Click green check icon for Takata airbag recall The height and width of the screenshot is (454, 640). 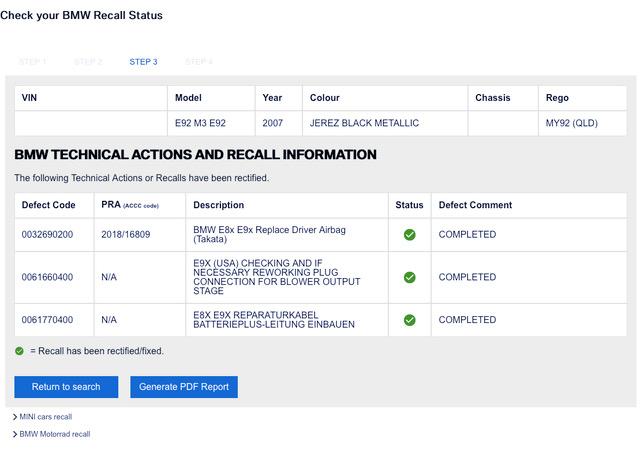coord(409,235)
